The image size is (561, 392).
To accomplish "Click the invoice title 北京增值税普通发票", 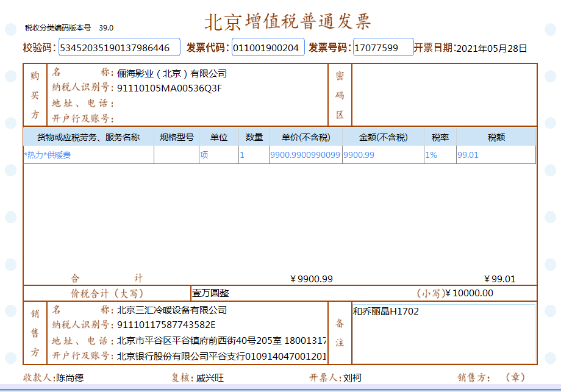I will (x=288, y=21).
